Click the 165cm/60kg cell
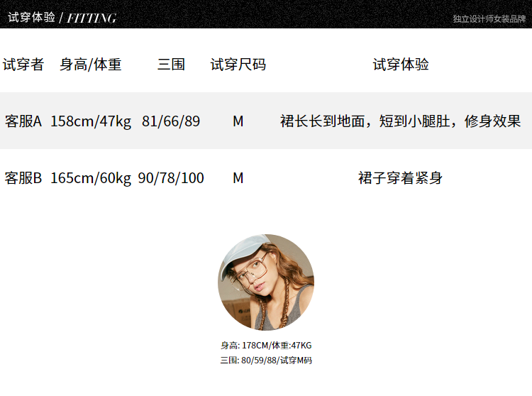 click(x=91, y=178)
